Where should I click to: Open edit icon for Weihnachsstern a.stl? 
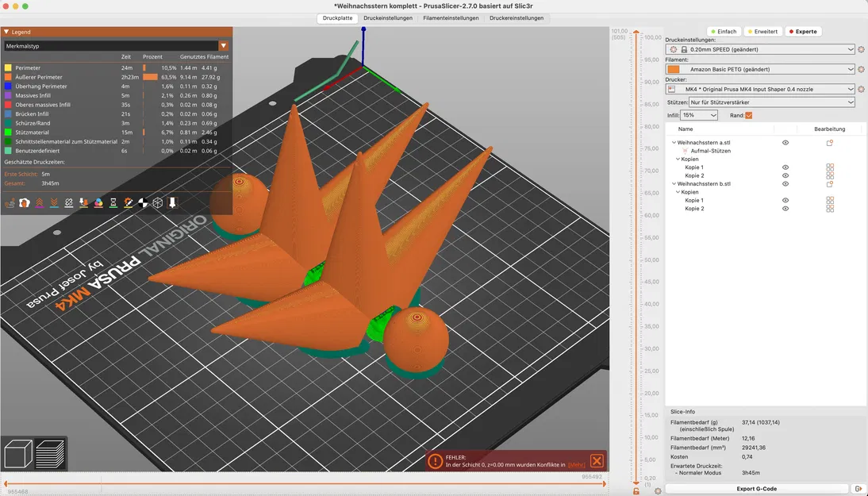pos(830,143)
